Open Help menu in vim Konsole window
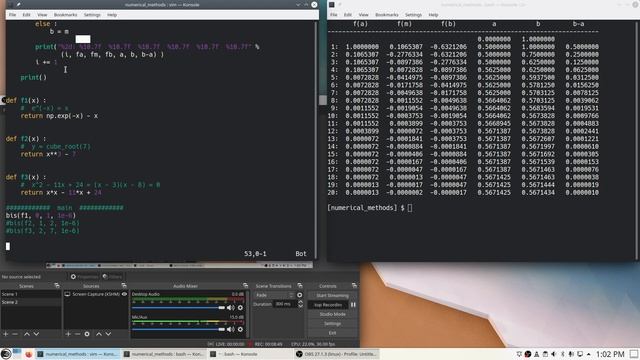The image size is (640, 360). pyautogui.click(x=112, y=15)
